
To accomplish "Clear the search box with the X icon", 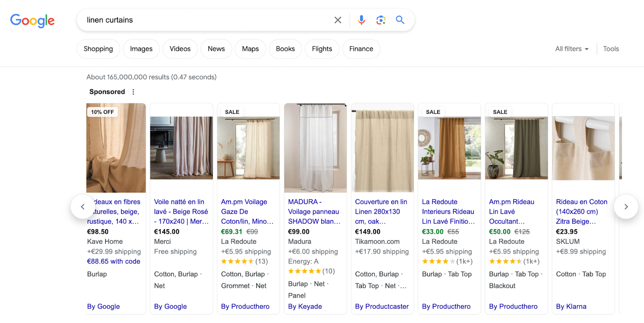I will (x=338, y=20).
